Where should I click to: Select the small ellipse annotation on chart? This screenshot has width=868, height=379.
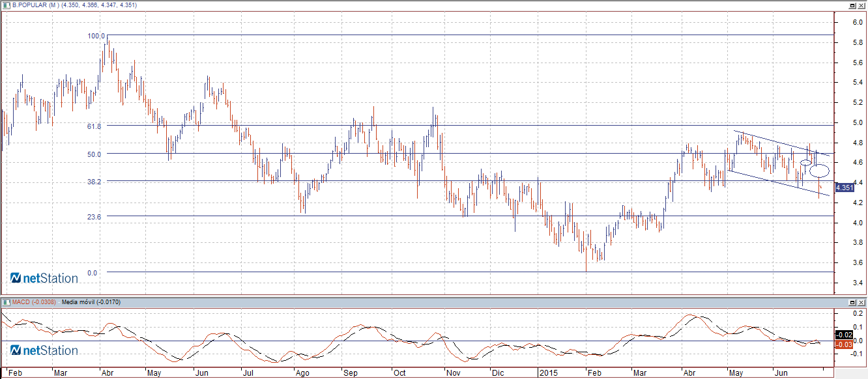click(x=805, y=162)
